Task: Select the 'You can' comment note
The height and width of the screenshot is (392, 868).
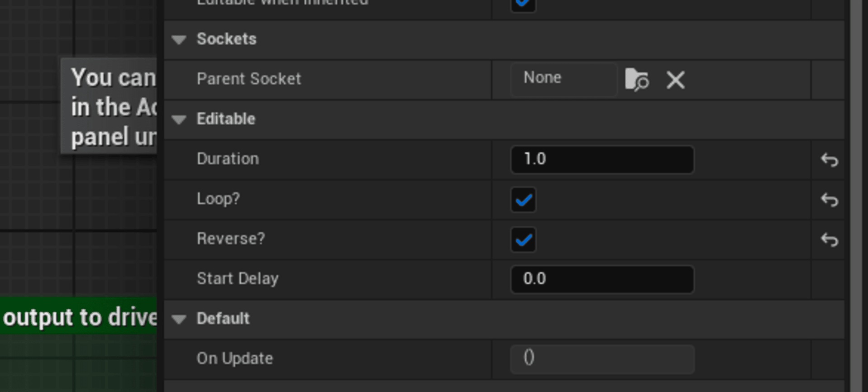Action: click(x=109, y=106)
